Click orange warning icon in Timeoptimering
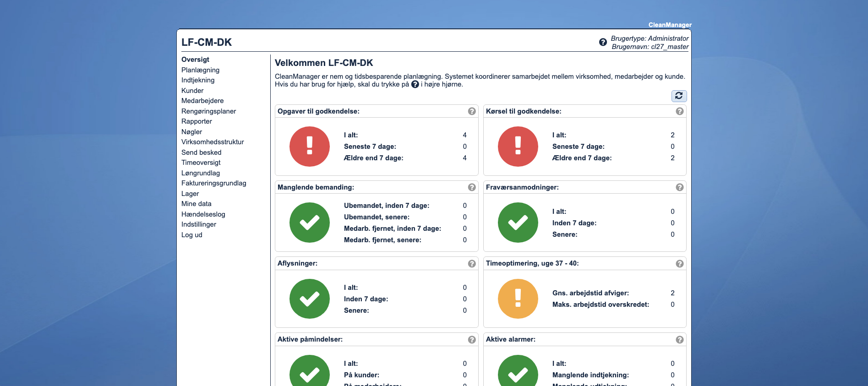 pyautogui.click(x=518, y=299)
